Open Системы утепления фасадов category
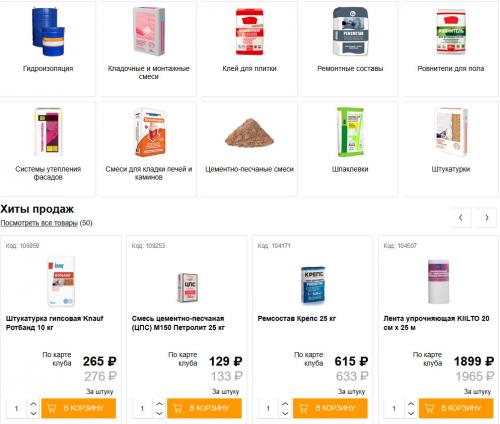The image size is (500, 424). tap(48, 149)
